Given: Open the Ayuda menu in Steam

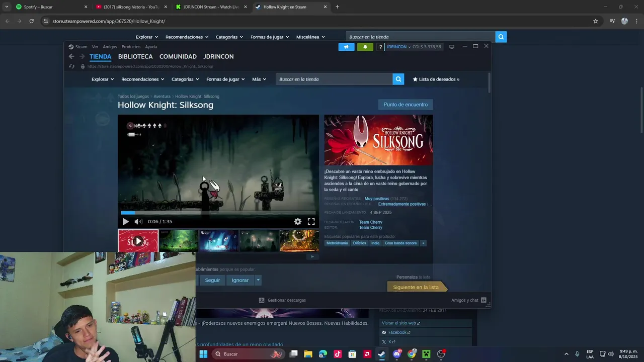Looking at the screenshot, I should click(151, 47).
